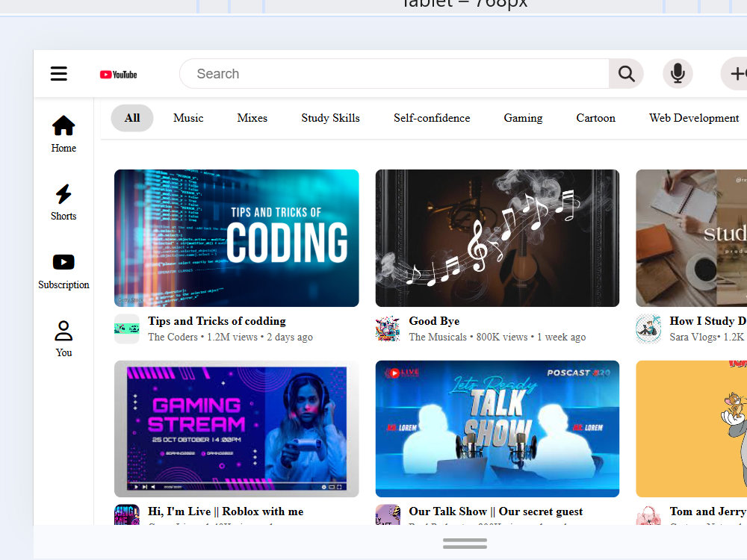Open the study video thumbnail
The image size is (747, 560).
click(691, 238)
